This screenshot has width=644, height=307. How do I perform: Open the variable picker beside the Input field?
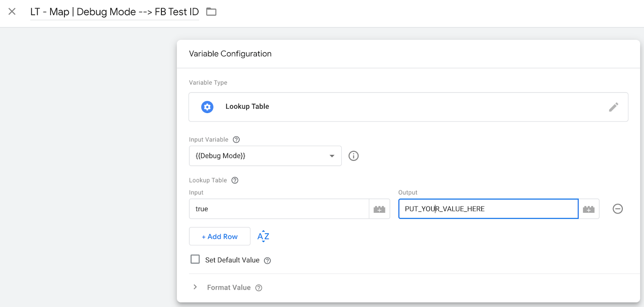379,209
